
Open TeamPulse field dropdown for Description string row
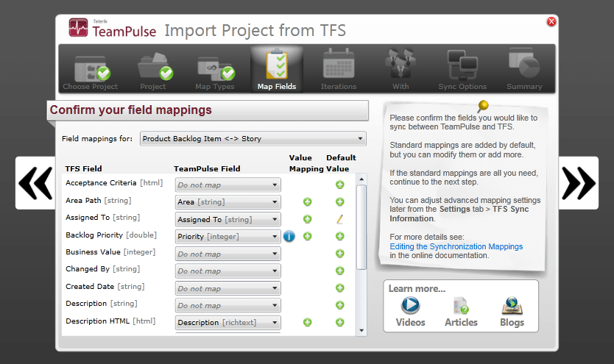tap(228, 305)
